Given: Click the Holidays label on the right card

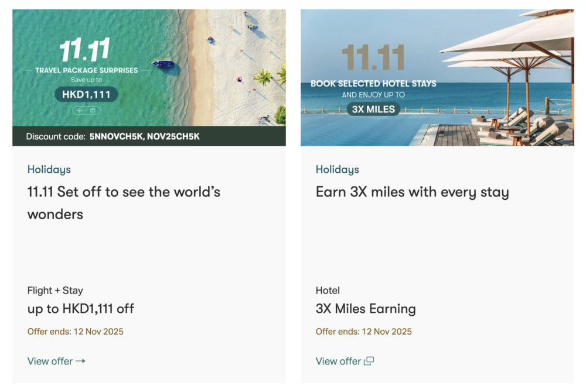Looking at the screenshot, I should pos(337,169).
